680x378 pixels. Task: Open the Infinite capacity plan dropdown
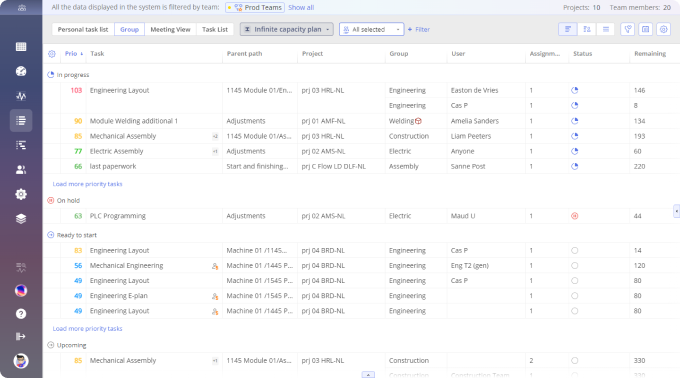[287, 29]
